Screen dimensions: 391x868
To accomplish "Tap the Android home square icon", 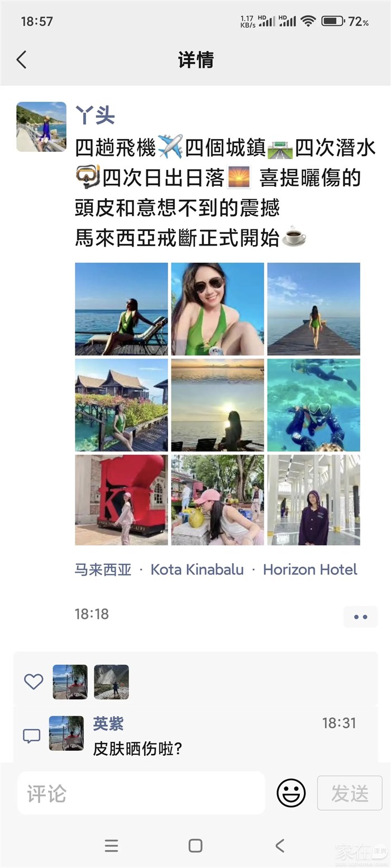I will coord(195,846).
